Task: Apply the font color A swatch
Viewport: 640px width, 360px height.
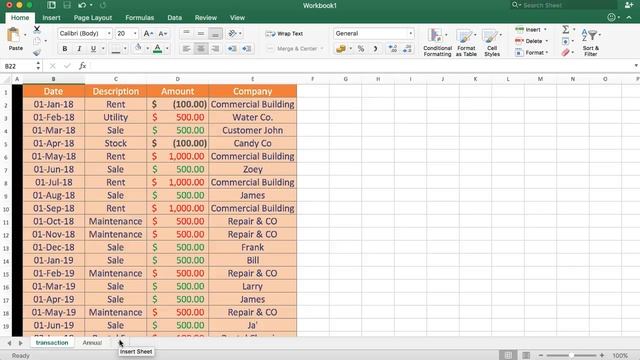Action: [x=158, y=49]
